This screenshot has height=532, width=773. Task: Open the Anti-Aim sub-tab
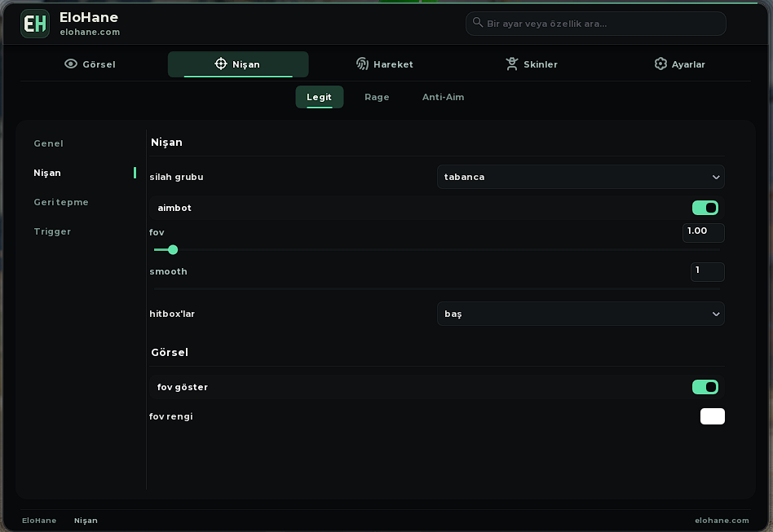[x=444, y=97]
